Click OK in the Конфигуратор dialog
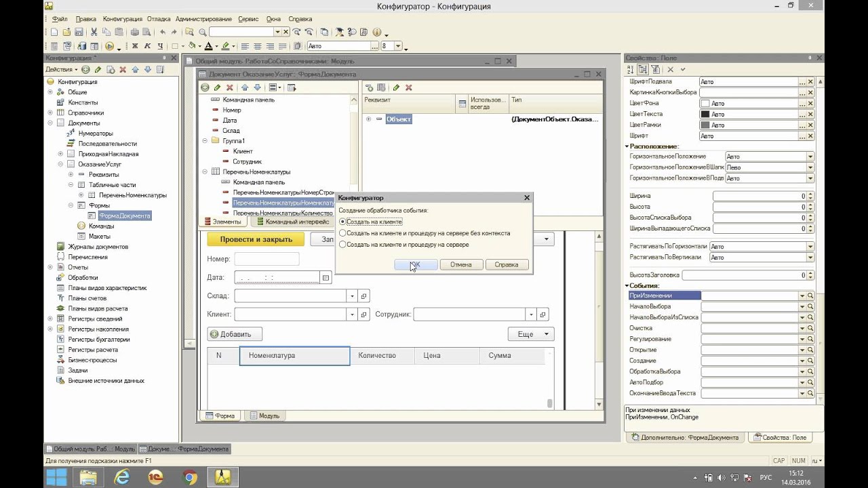The width and height of the screenshot is (868, 488). coord(416,264)
